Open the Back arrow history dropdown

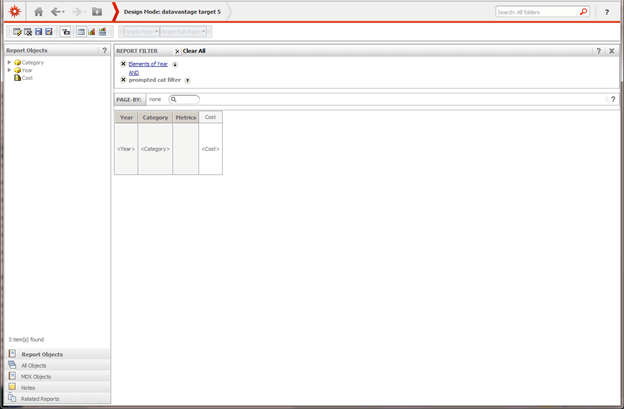[x=63, y=12]
